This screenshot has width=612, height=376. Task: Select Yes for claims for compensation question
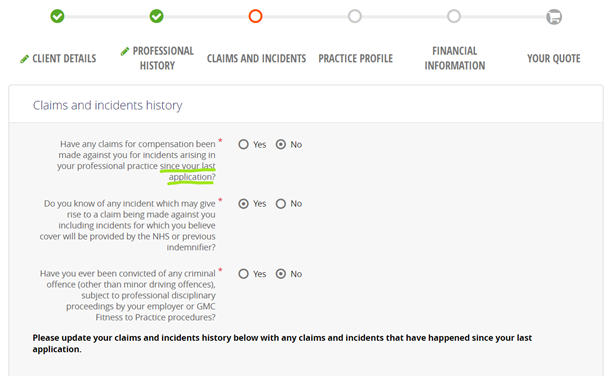(244, 144)
